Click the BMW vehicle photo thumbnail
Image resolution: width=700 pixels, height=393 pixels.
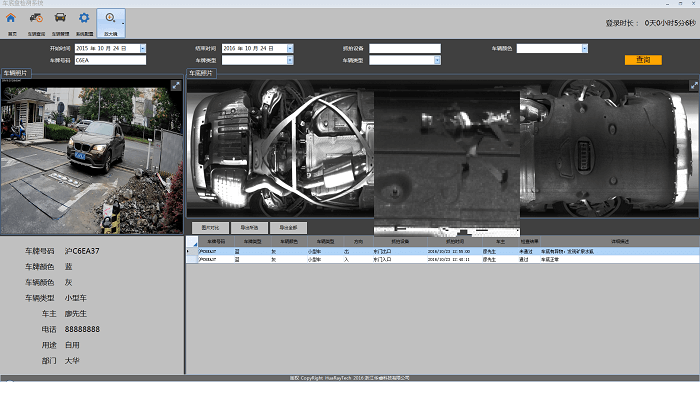[x=92, y=157]
